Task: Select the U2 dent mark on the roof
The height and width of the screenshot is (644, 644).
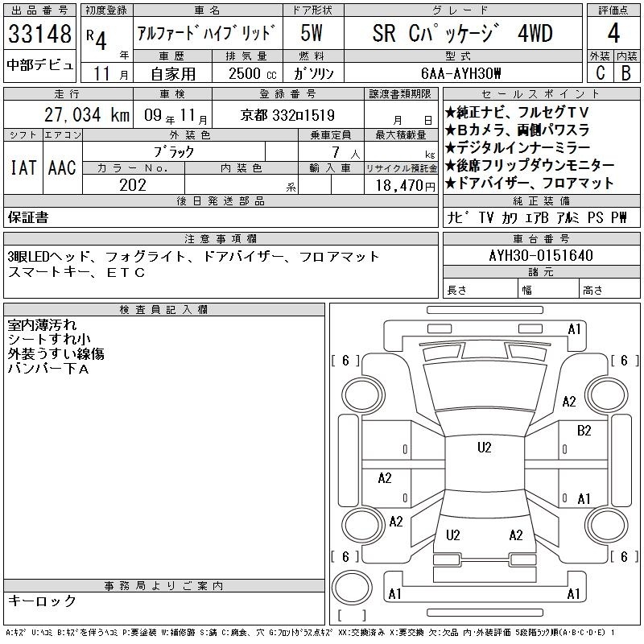Action: pos(484,448)
